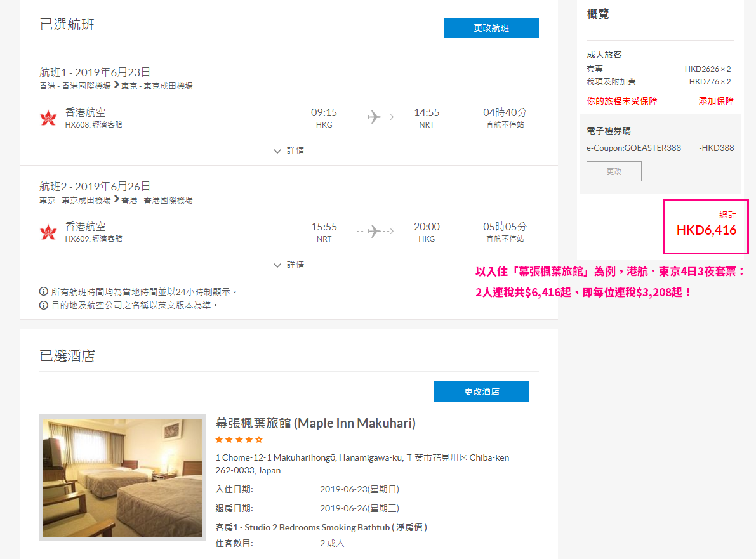Click flight number HX608, 經濟客艙
Screen dimensions: 756x559
(x=93, y=124)
